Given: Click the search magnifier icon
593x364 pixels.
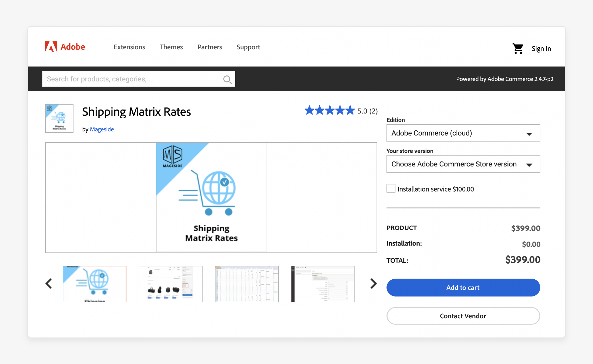Looking at the screenshot, I should tap(227, 79).
